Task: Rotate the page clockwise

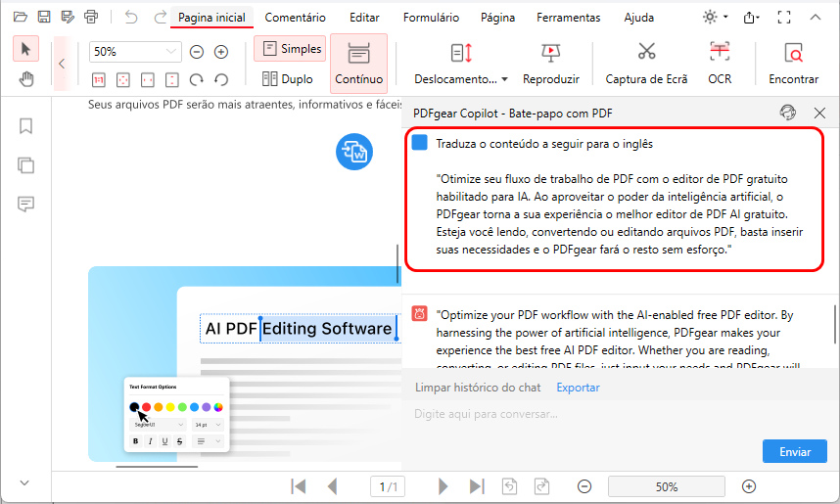Action: click(196, 80)
